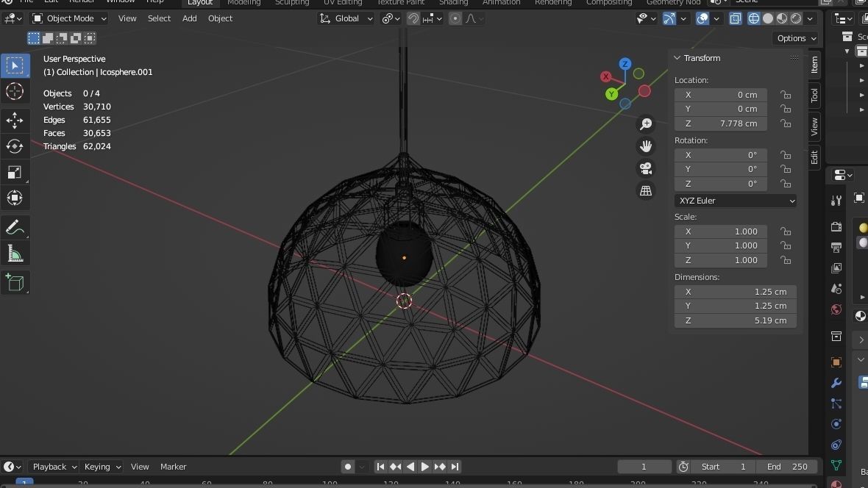Collapse the Transform panel
This screenshot has width=868, height=488.
[677, 58]
